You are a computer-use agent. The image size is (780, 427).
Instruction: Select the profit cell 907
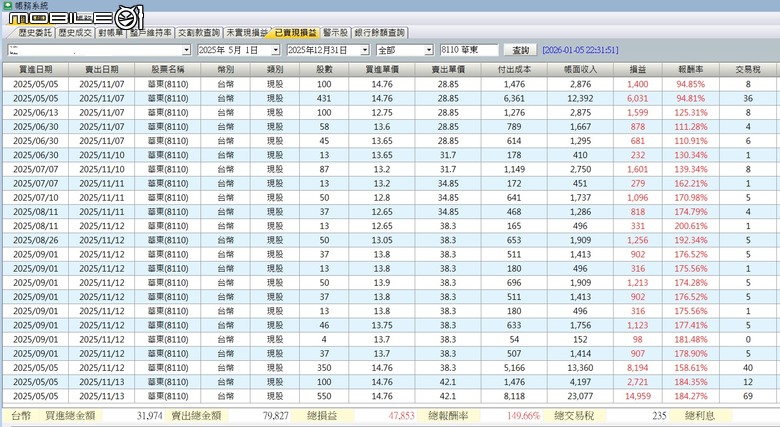pyautogui.click(x=638, y=354)
